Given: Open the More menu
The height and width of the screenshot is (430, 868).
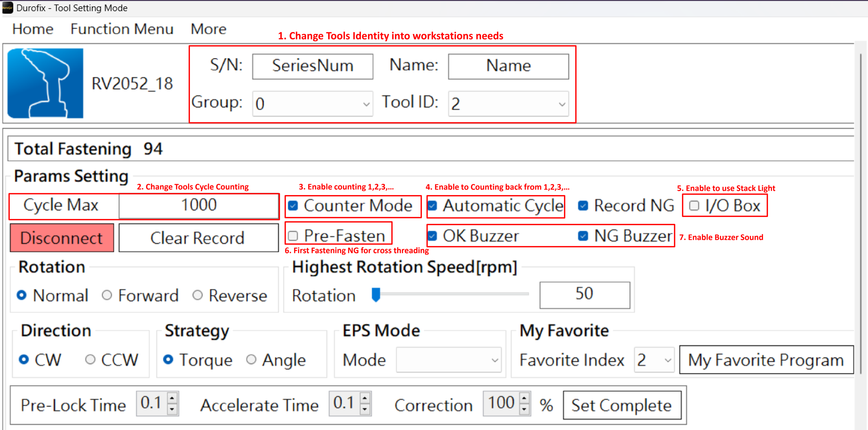Looking at the screenshot, I should point(208,29).
